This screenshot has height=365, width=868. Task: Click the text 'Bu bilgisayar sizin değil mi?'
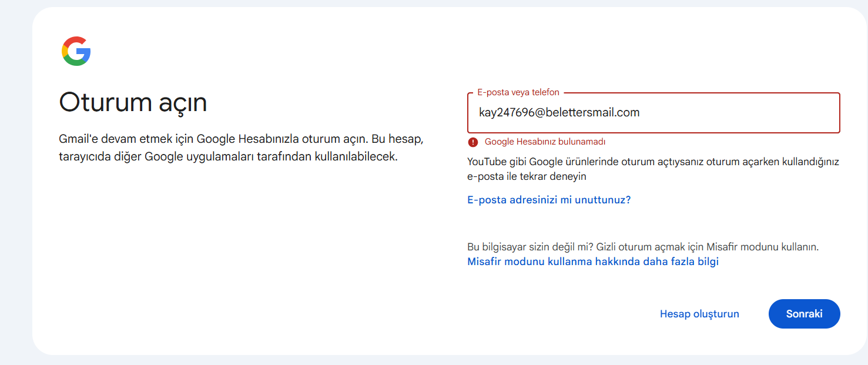531,247
